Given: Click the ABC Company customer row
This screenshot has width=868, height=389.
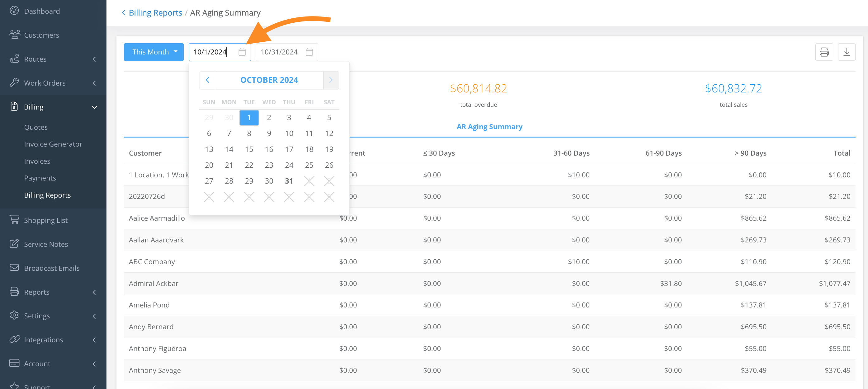Looking at the screenshot, I should pos(489,261).
